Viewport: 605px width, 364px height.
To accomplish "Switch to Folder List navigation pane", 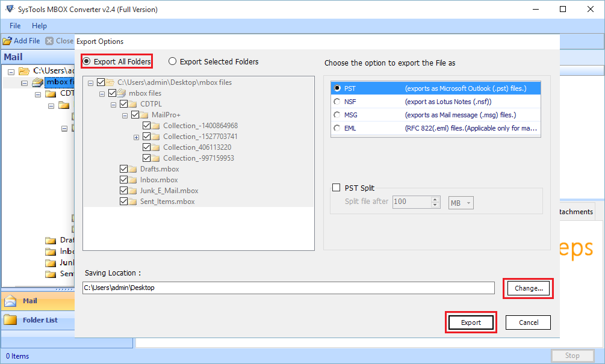I will (x=38, y=320).
